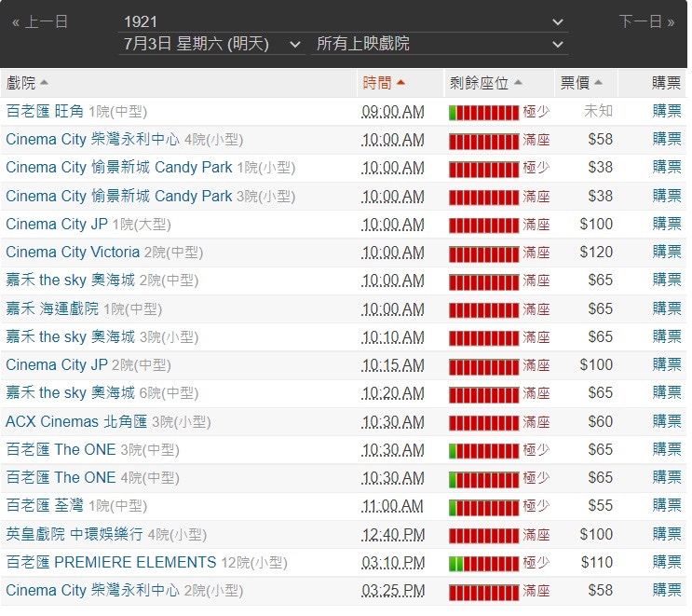Expand the 所有上映戲院 cinema dropdown
692x616 pixels.
[x=440, y=44]
